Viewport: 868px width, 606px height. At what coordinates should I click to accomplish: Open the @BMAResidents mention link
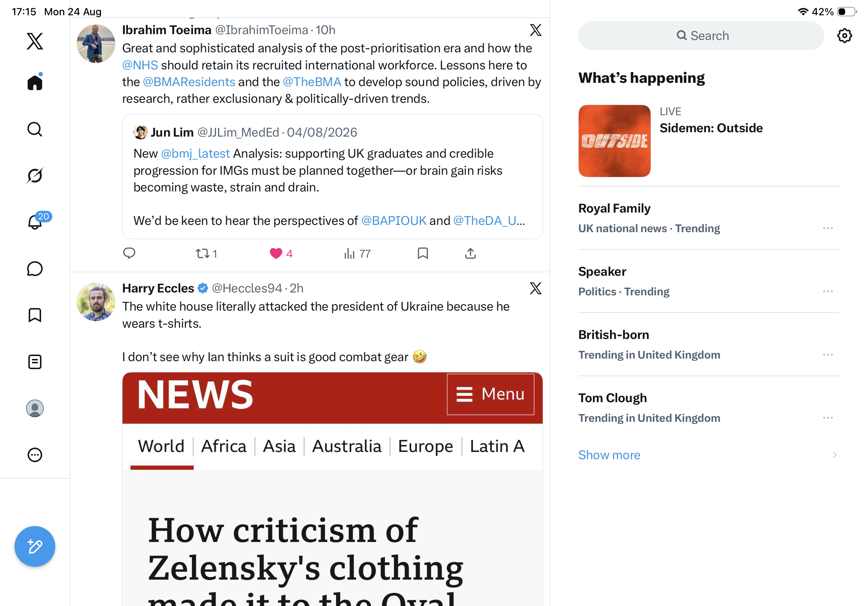click(189, 82)
